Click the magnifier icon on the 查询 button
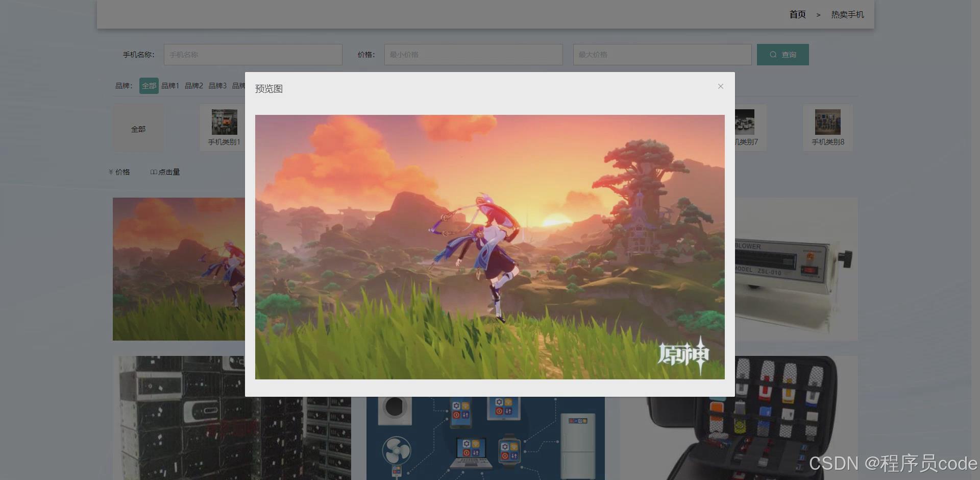This screenshot has width=980, height=480. [773, 54]
